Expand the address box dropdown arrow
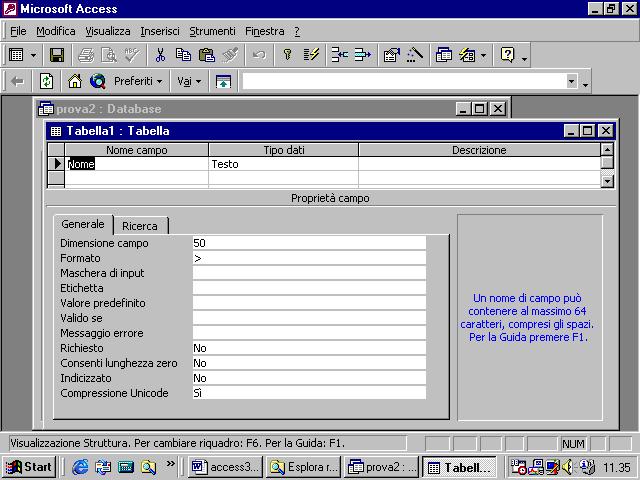The height and width of the screenshot is (480, 640). pos(571,82)
